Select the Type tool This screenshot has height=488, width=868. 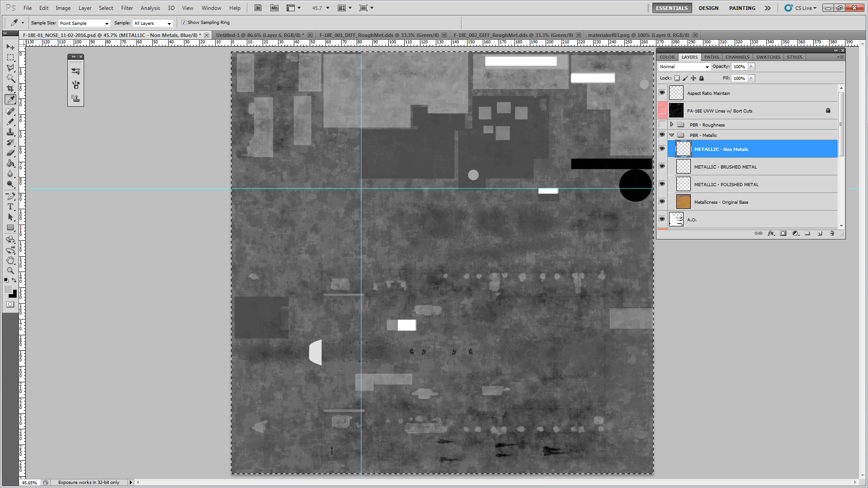click(x=10, y=206)
